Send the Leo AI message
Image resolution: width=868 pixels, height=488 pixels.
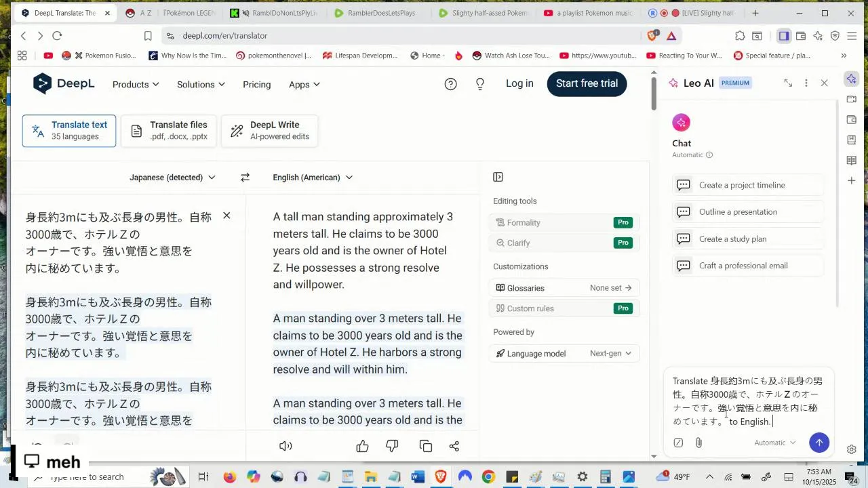pyautogui.click(x=819, y=443)
